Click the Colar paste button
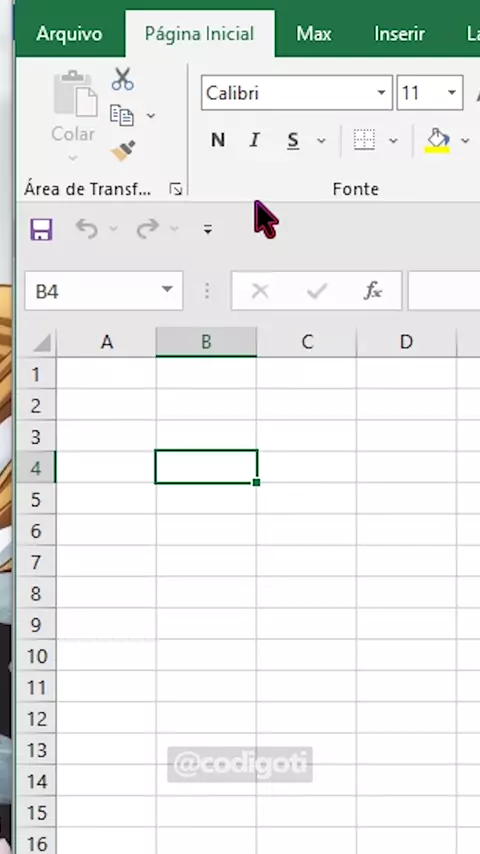This screenshot has height=854, width=480. pyautogui.click(x=73, y=115)
